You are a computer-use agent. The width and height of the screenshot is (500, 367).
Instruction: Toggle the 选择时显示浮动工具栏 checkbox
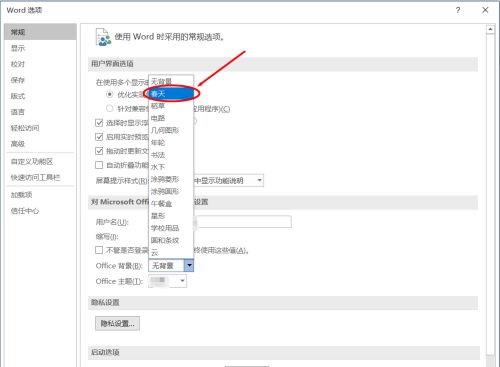click(99, 123)
